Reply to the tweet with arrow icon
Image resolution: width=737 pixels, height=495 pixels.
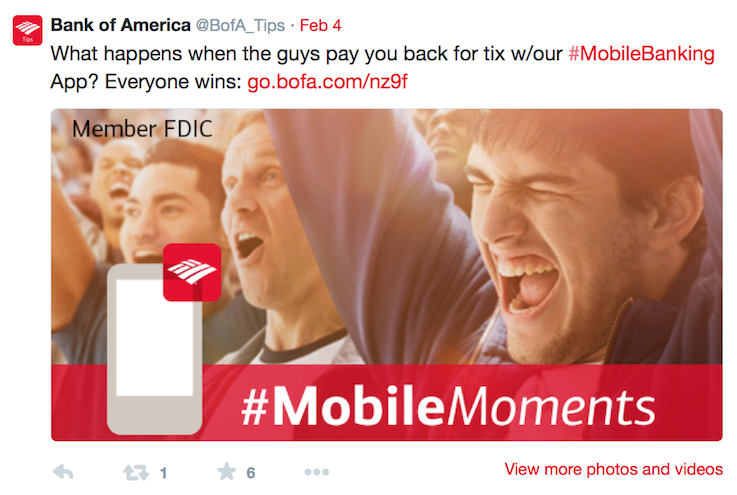click(x=62, y=472)
